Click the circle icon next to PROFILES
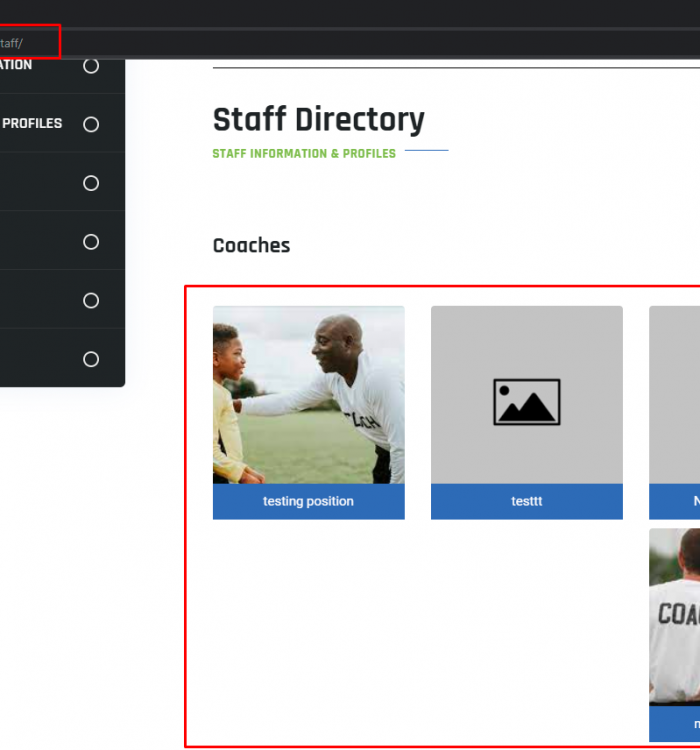The image size is (700, 750). 91,124
